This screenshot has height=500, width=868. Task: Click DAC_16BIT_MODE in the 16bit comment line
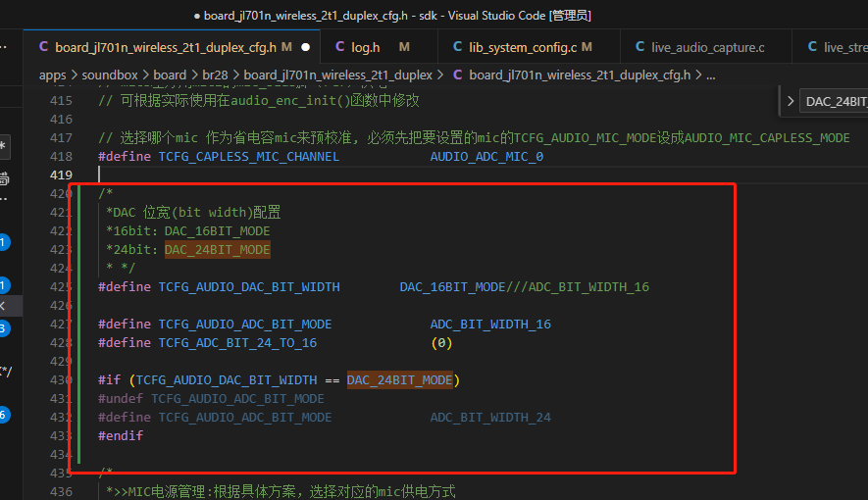coord(217,230)
